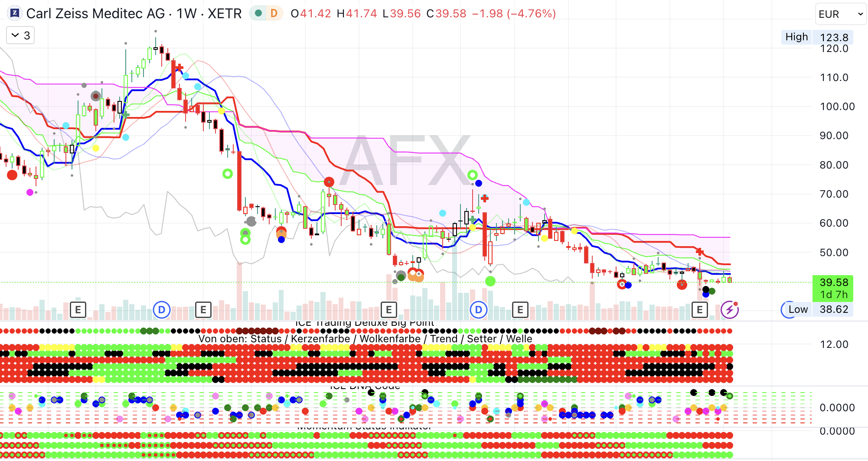Click the rightmost dividend D marker

[478, 310]
